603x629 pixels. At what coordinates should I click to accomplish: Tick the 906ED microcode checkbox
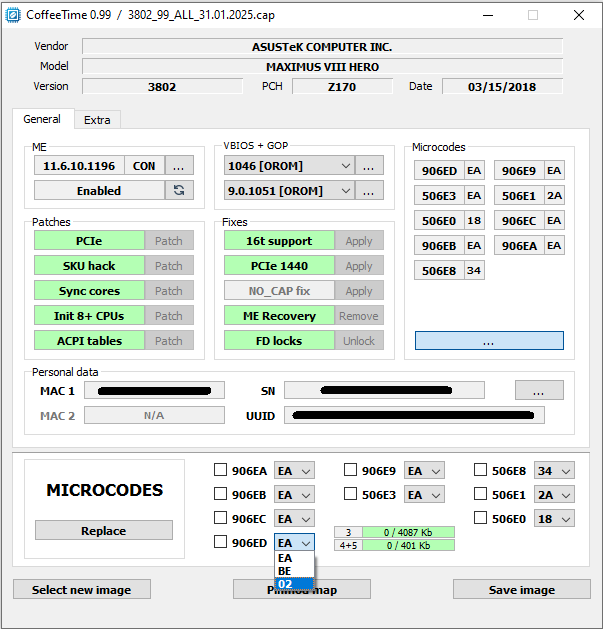[x=220, y=542]
